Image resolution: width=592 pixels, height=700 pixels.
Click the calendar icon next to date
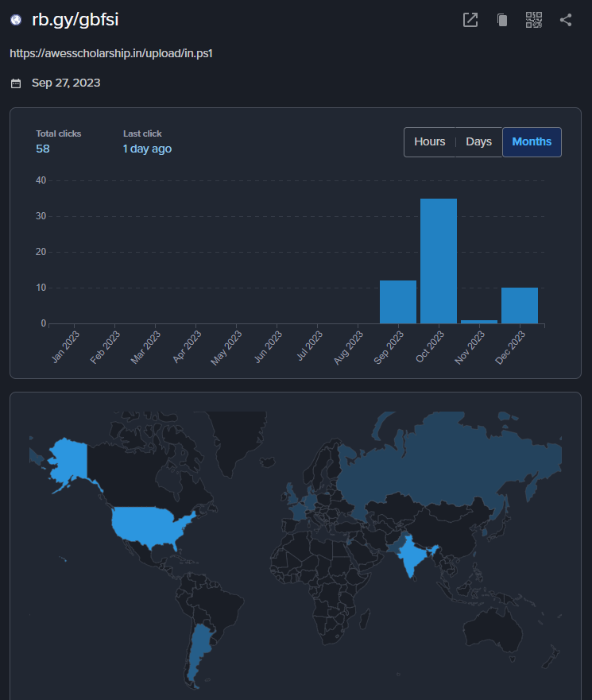(x=16, y=83)
